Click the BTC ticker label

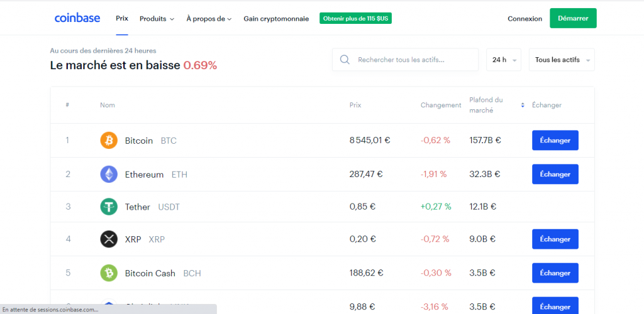click(169, 141)
